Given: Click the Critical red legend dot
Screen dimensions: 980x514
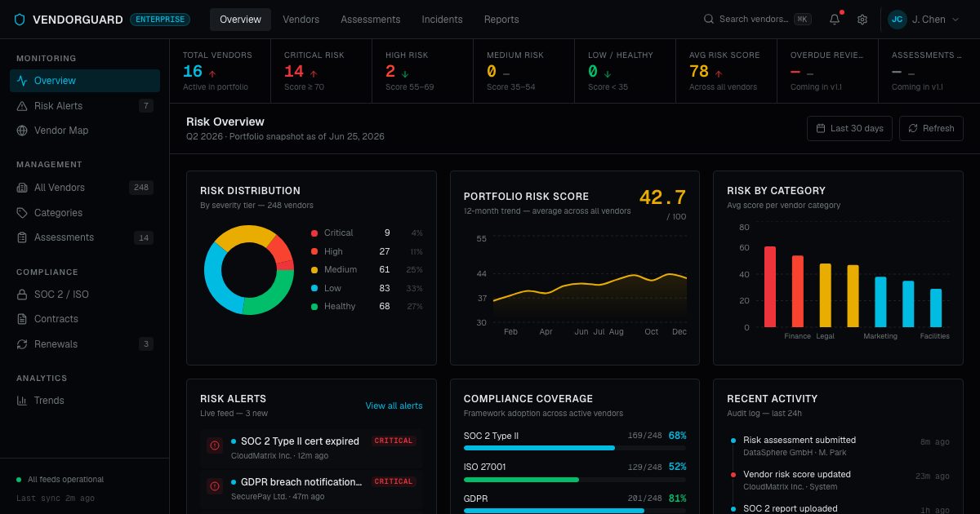Looking at the screenshot, I should coord(314,233).
